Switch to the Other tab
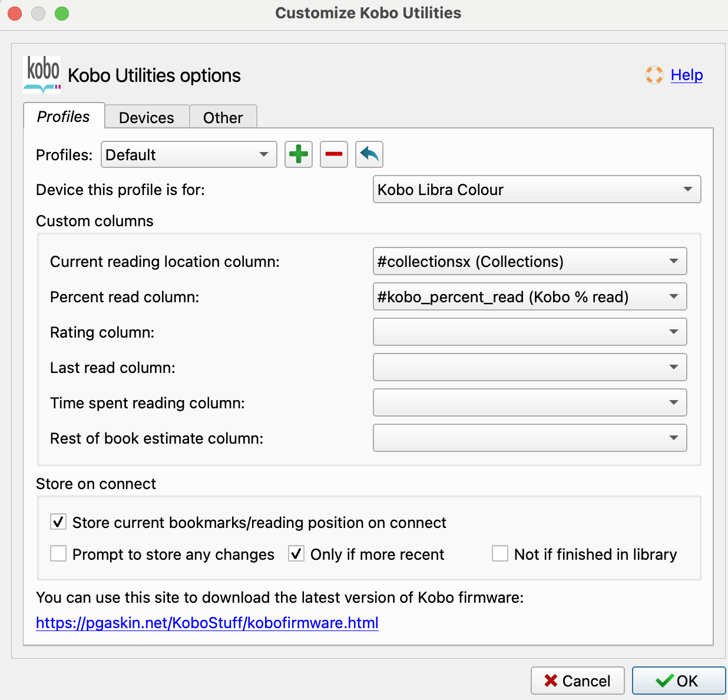This screenshot has width=728, height=700. click(223, 117)
